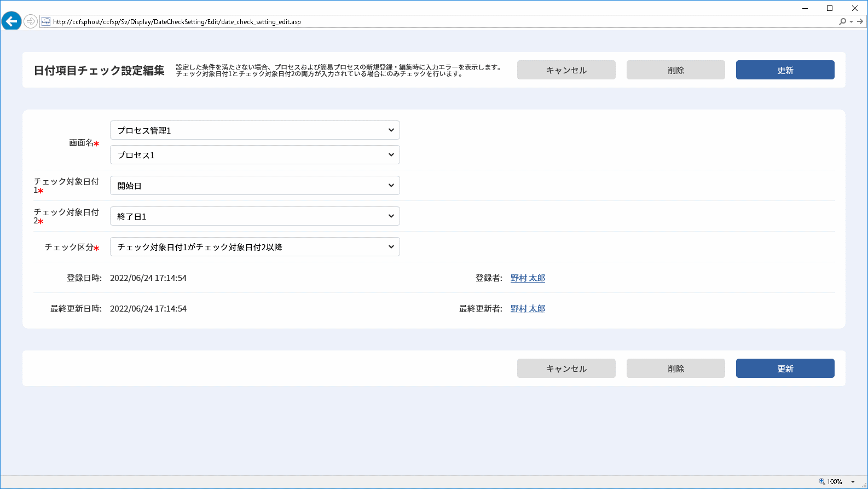Go back with the browser back arrow
The height and width of the screenshot is (489, 868).
pos(11,21)
